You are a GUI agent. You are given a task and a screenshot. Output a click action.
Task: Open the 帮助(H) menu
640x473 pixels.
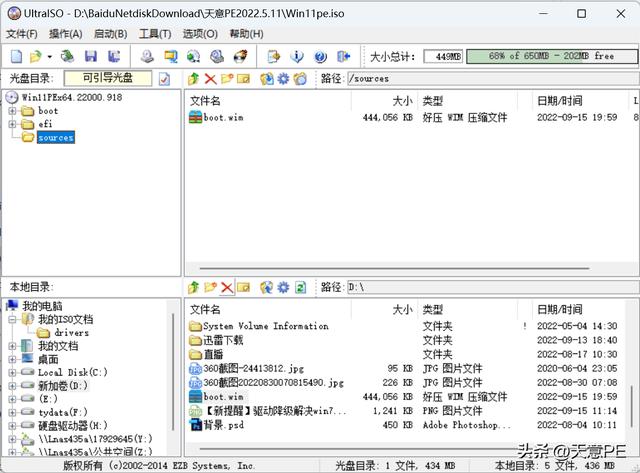246,34
